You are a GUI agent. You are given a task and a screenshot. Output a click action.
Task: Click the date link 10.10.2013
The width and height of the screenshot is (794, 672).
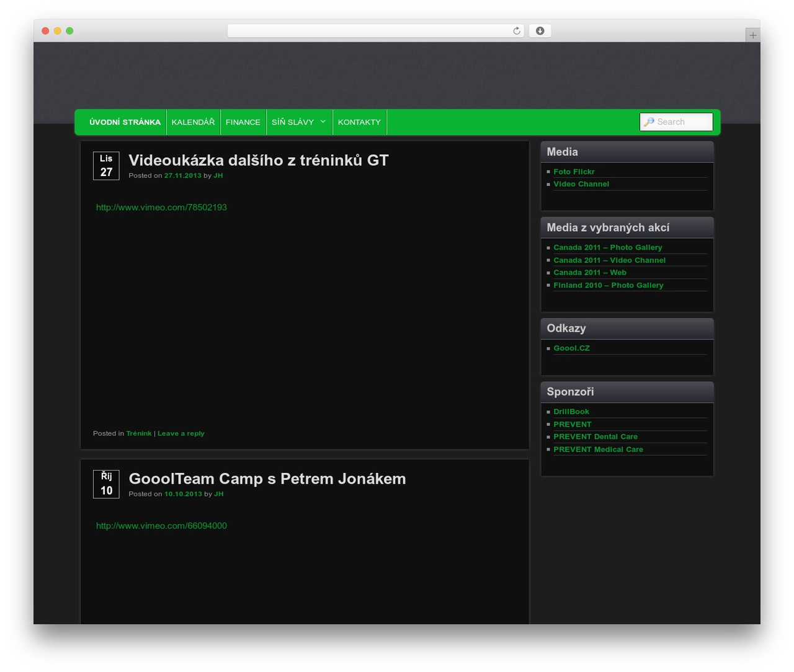coord(183,494)
